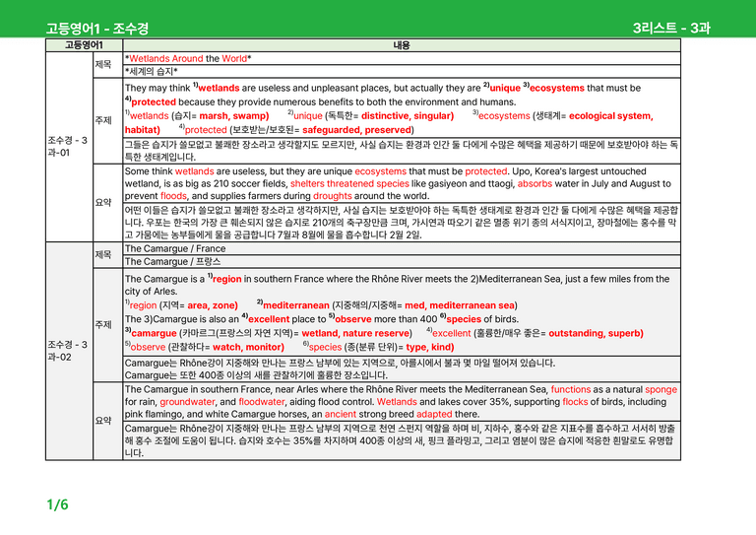Click the 조수경 - 3과-02 row label

point(68,351)
